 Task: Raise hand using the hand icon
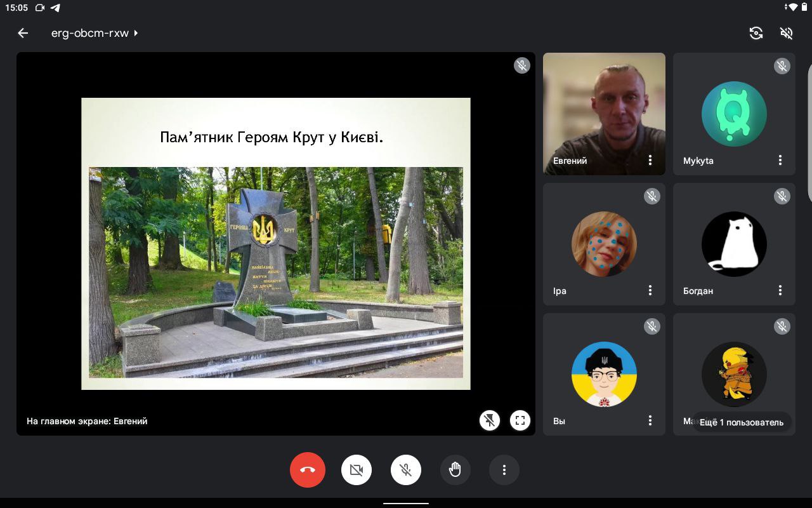(x=455, y=470)
